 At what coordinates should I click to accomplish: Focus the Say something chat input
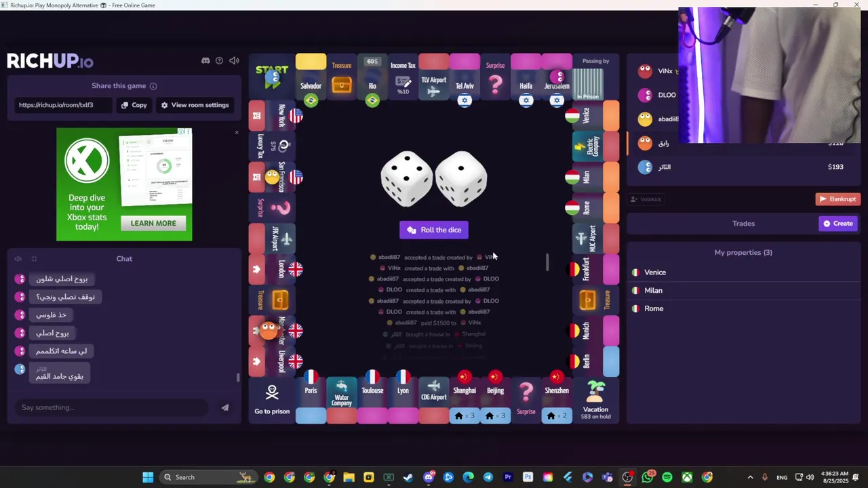tap(112, 407)
